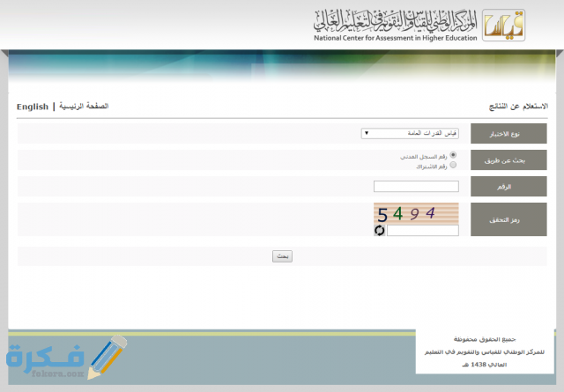Click the number (الرقم) label box
The height and width of the screenshot is (392, 564).
pyautogui.click(x=508, y=186)
